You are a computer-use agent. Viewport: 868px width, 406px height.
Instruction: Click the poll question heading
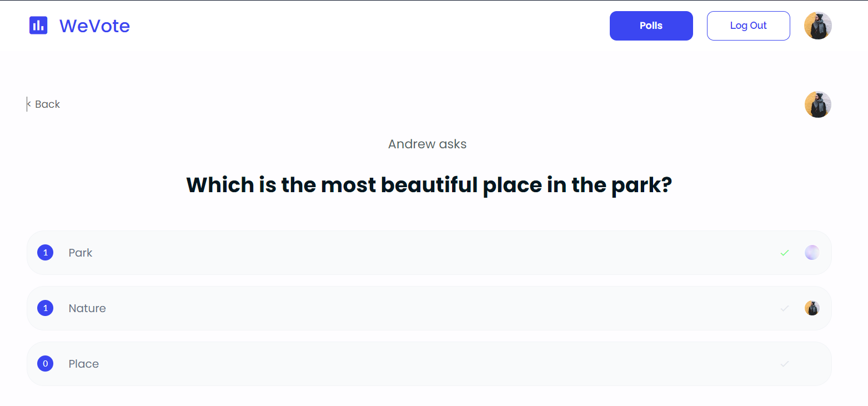429,185
